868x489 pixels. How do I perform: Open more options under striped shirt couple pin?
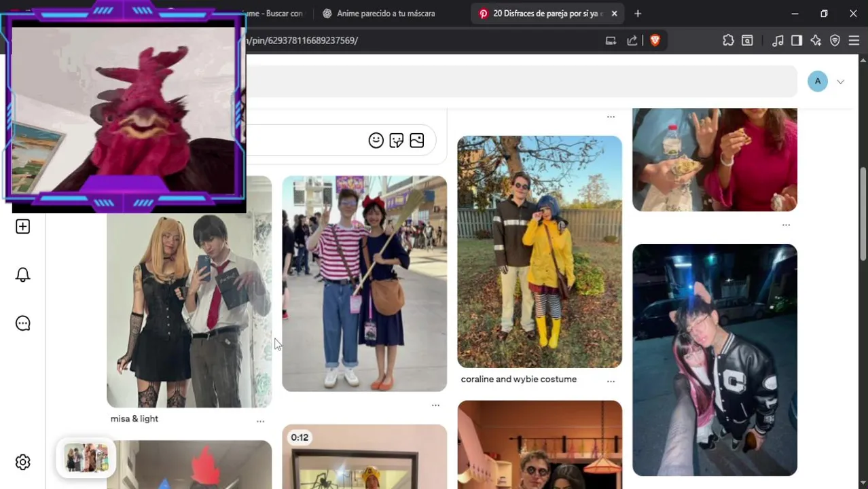coord(435,405)
